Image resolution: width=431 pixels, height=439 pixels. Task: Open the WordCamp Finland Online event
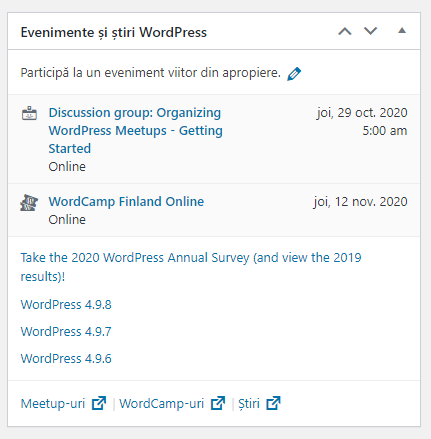(x=126, y=202)
